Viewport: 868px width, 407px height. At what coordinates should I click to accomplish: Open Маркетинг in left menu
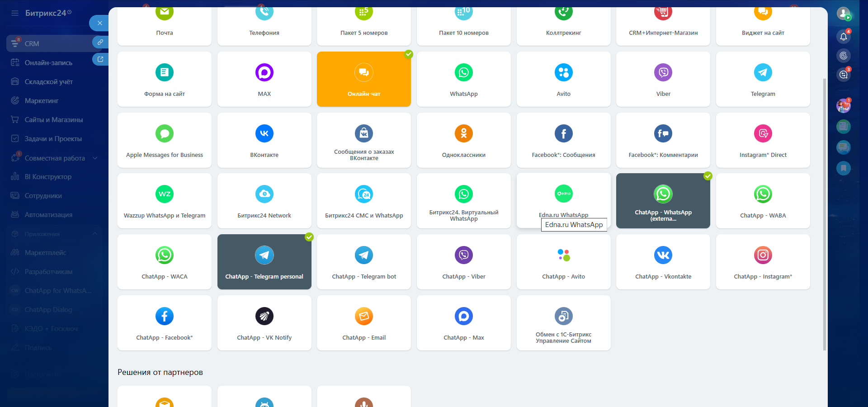coord(42,101)
